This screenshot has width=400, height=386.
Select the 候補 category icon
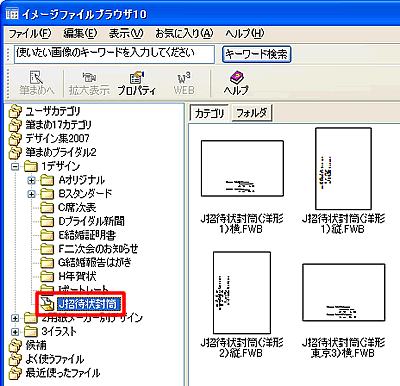click(15, 345)
